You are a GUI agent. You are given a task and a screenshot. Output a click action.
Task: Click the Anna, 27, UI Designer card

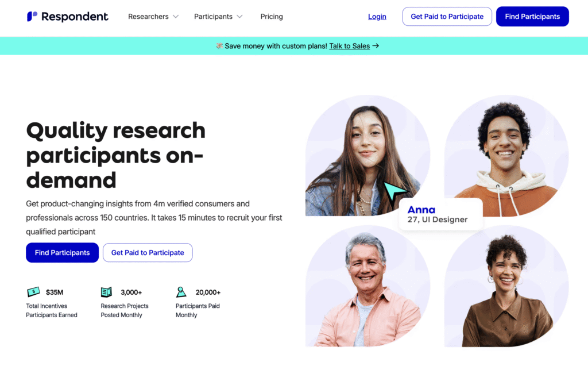pos(440,214)
